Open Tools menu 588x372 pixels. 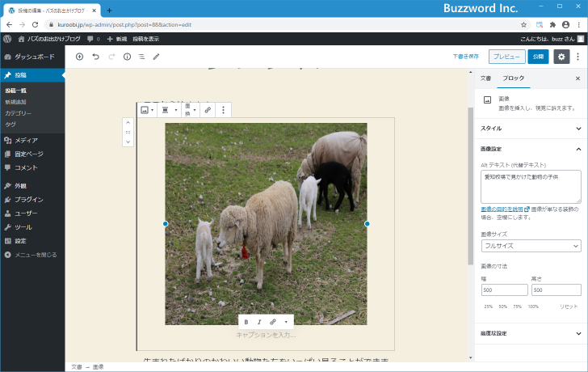(x=32, y=227)
